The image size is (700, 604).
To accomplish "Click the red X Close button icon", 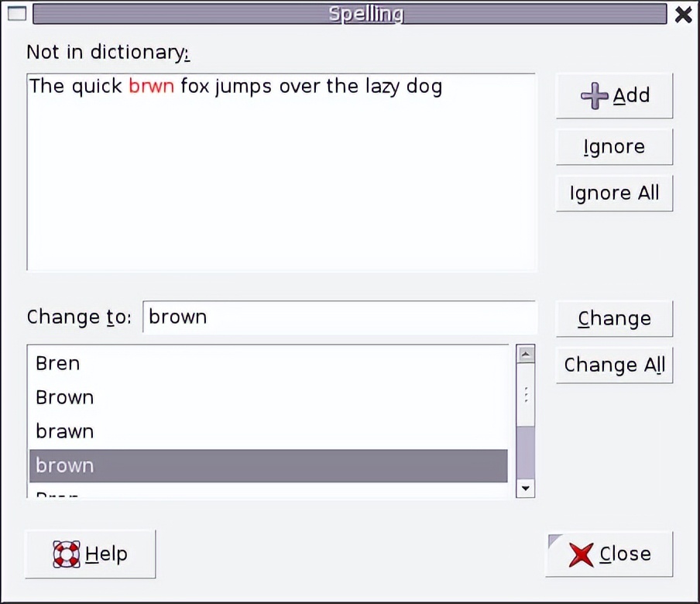I will click(581, 554).
